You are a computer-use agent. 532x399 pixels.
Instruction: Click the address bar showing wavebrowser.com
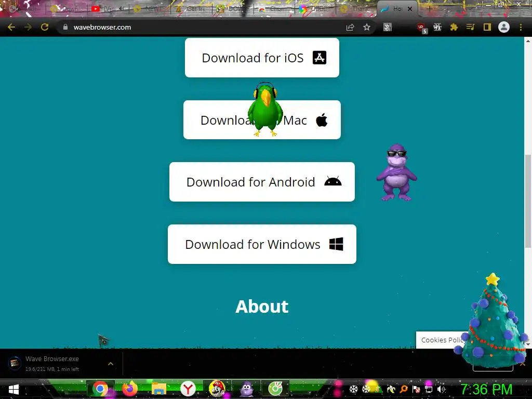204,27
